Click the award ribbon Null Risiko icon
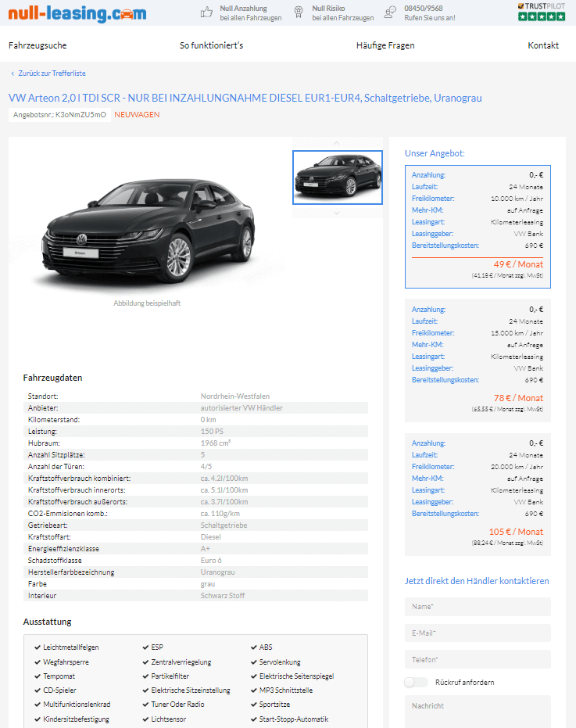The height and width of the screenshot is (728, 576). tap(299, 13)
